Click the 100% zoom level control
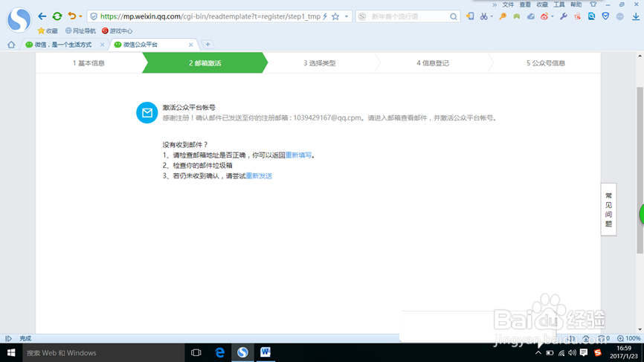Screen dimensions: 644x362 629,338
